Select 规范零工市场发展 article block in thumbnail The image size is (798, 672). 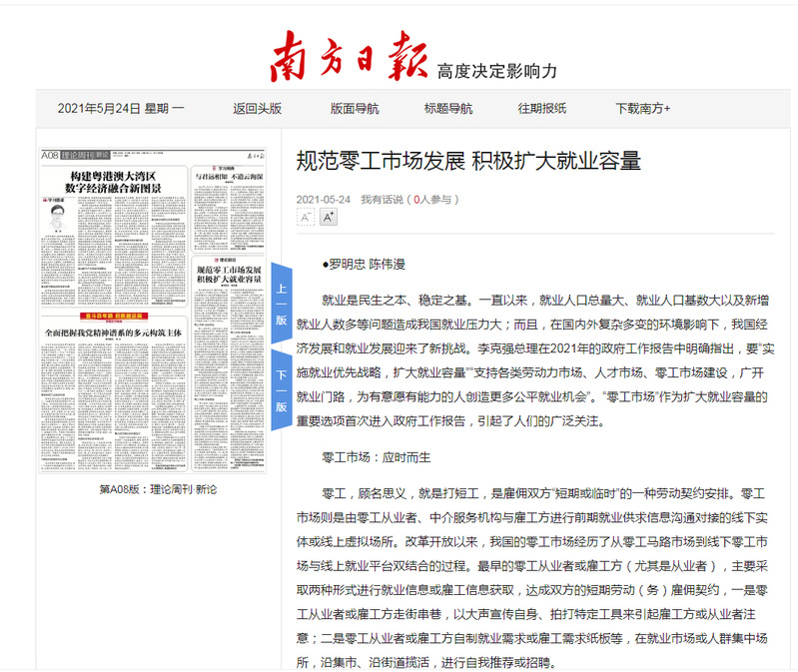coord(229,276)
